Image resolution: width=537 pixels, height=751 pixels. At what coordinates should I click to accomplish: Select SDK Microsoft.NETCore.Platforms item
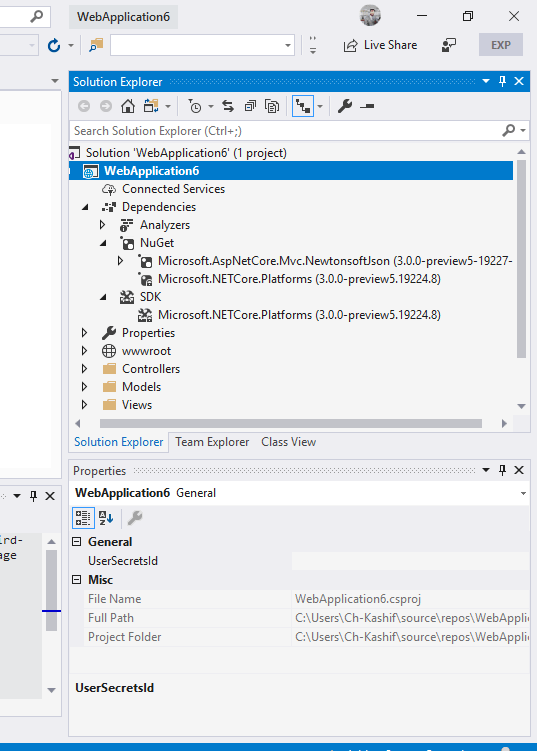(299, 315)
